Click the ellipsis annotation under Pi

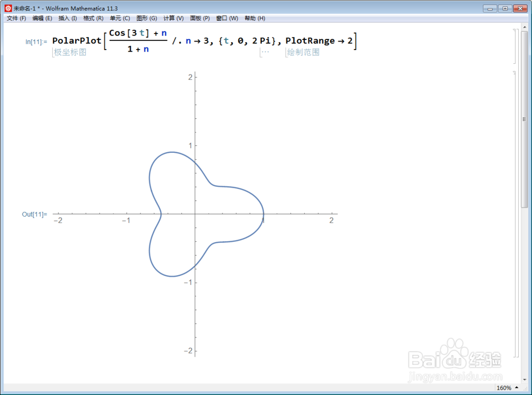[265, 52]
